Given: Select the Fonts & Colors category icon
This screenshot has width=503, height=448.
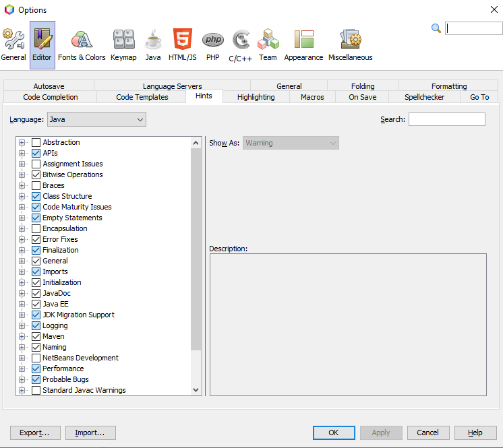Looking at the screenshot, I should click(x=82, y=44).
